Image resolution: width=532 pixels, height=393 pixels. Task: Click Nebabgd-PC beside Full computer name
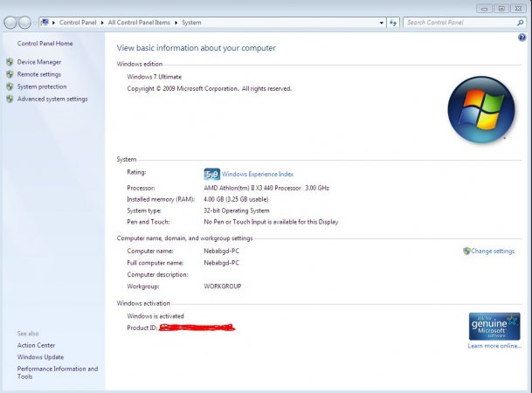tap(221, 263)
